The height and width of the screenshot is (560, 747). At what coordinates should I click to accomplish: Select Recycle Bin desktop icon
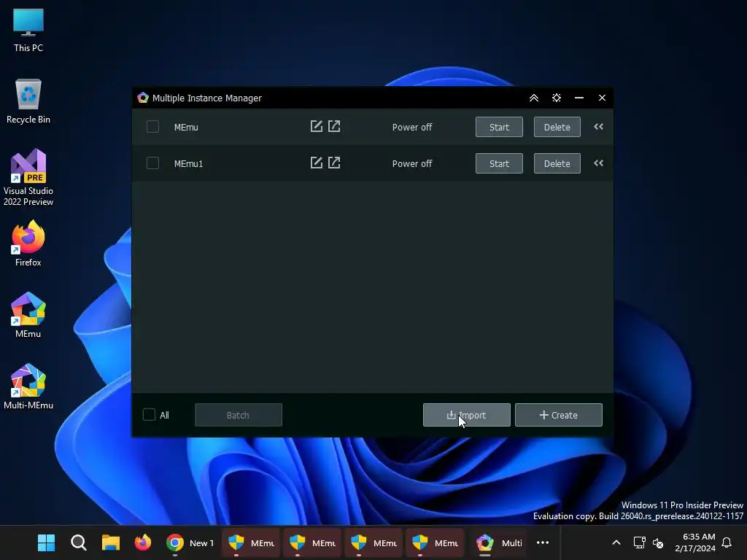click(28, 101)
